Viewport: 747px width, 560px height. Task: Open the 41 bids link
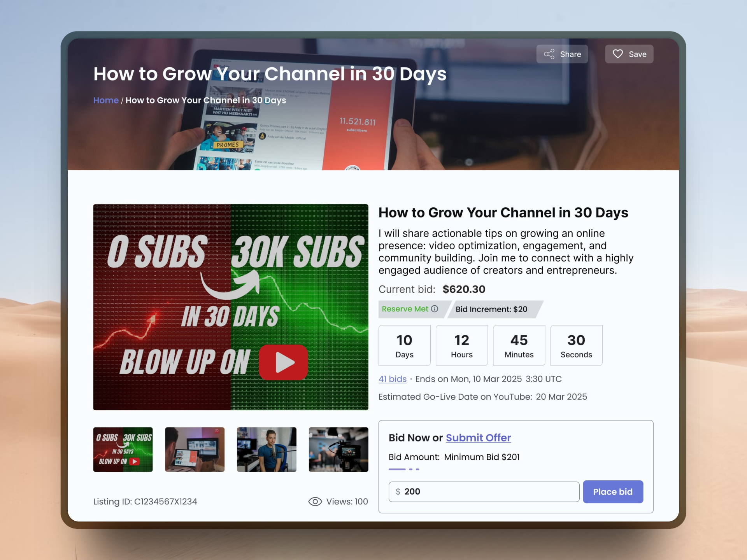pos(393,379)
